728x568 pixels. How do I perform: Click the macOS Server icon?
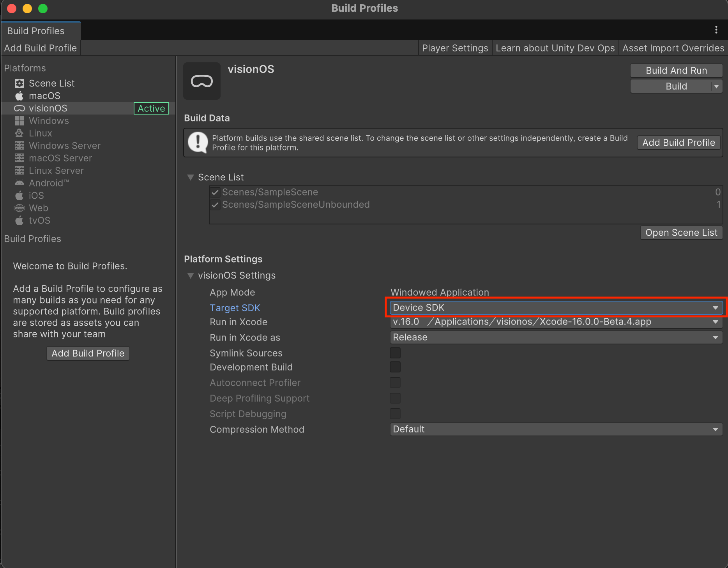point(19,158)
